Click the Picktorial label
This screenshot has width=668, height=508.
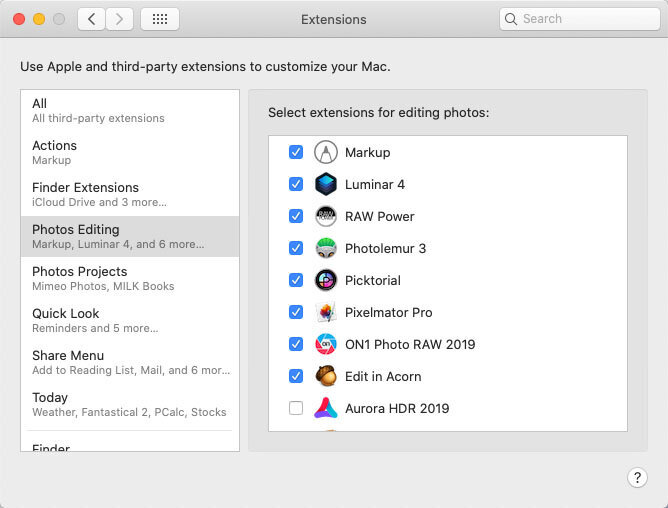[373, 280]
